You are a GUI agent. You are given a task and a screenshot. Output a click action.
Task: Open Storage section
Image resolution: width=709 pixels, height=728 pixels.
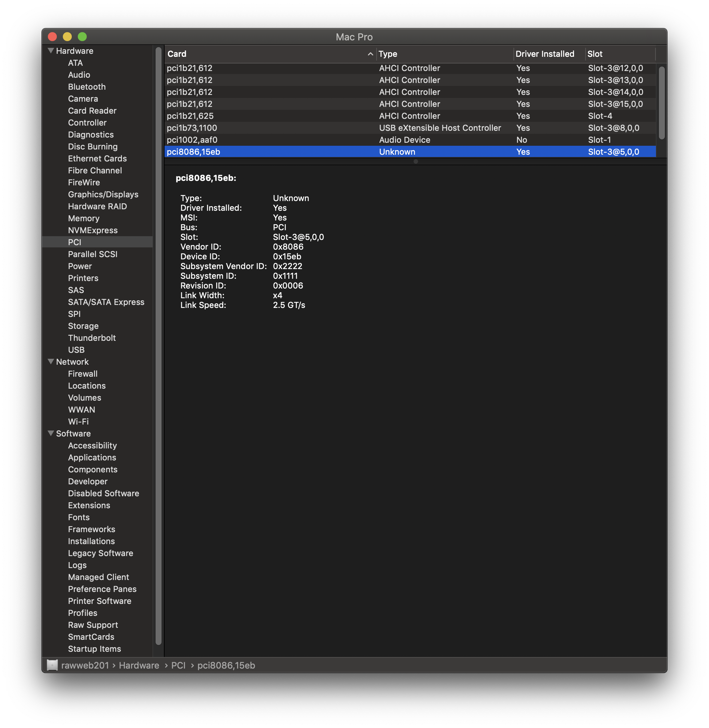pos(83,326)
